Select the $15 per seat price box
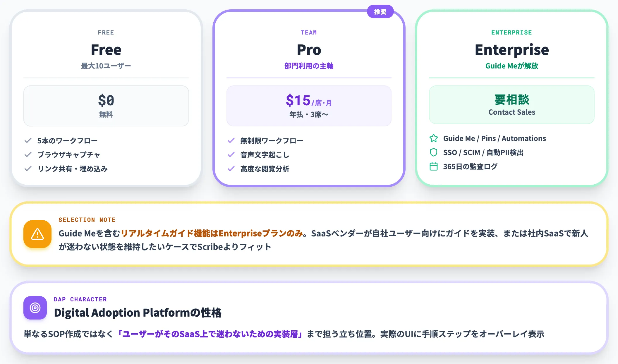 (x=309, y=106)
